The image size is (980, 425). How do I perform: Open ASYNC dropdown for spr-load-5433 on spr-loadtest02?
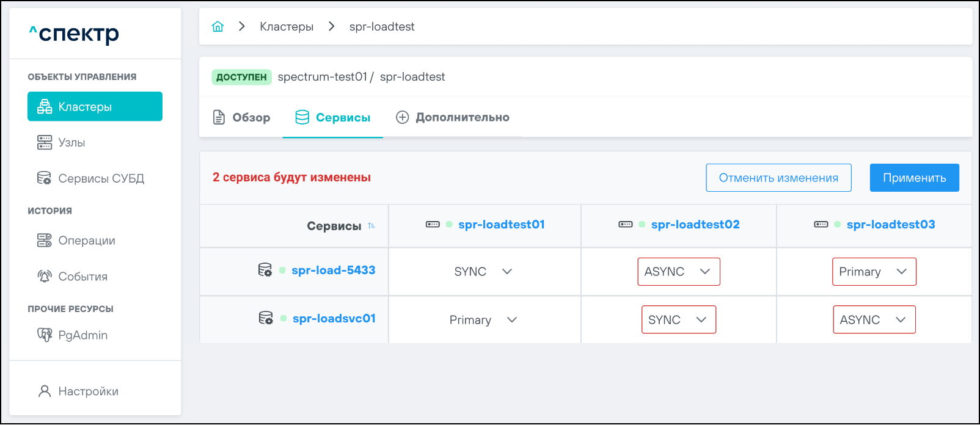[x=678, y=272]
